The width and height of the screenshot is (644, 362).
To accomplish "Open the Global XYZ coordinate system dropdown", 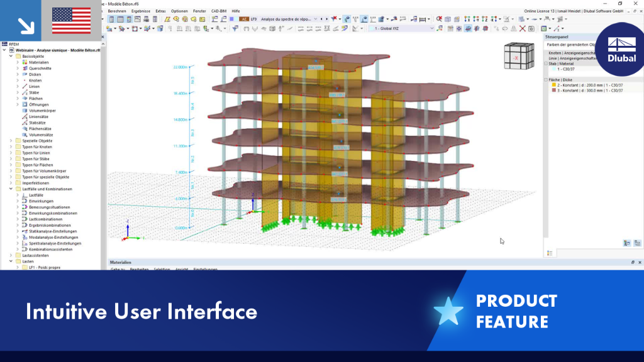I will tap(401, 29).
